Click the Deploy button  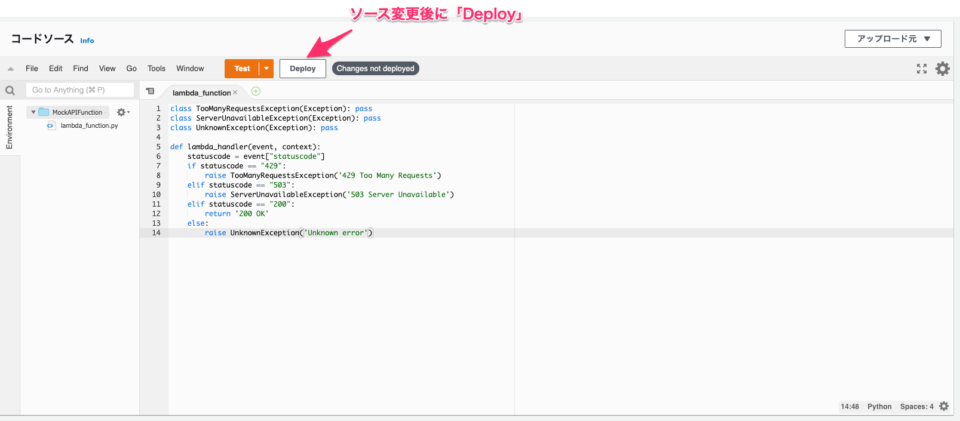click(x=302, y=69)
